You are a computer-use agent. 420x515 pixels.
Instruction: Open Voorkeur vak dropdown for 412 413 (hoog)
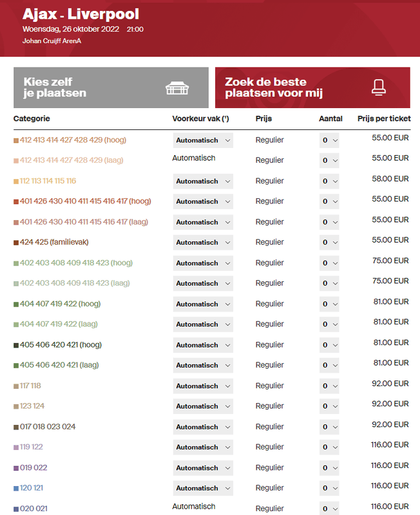203,140
